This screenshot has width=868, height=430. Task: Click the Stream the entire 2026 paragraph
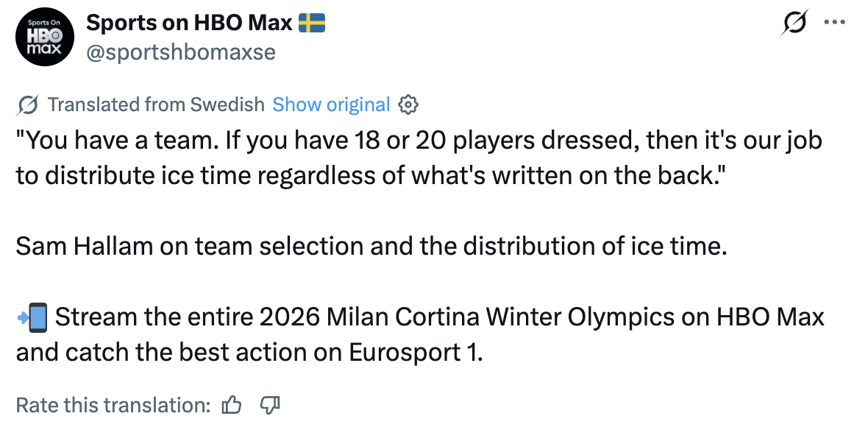click(419, 335)
